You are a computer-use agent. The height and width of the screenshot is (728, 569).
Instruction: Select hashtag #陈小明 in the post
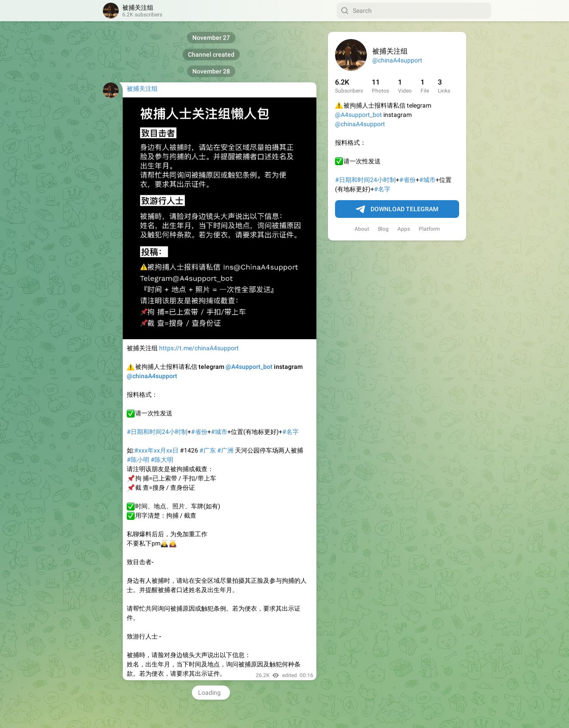138,460
